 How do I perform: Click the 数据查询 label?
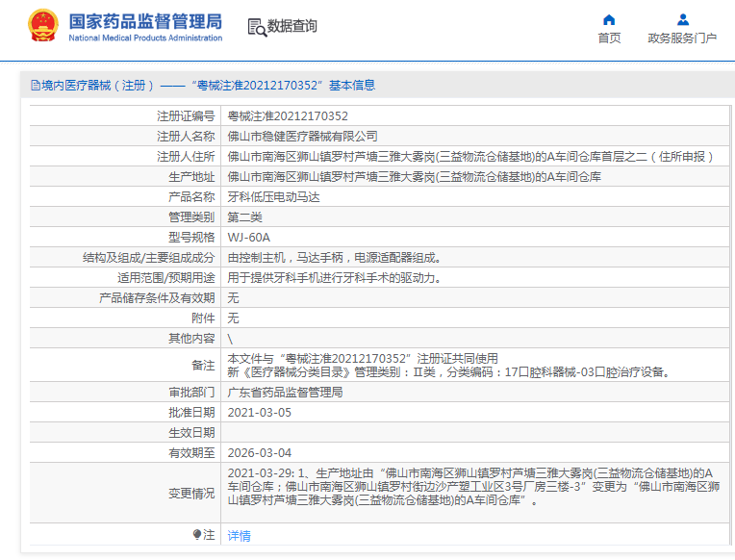[x=291, y=26]
